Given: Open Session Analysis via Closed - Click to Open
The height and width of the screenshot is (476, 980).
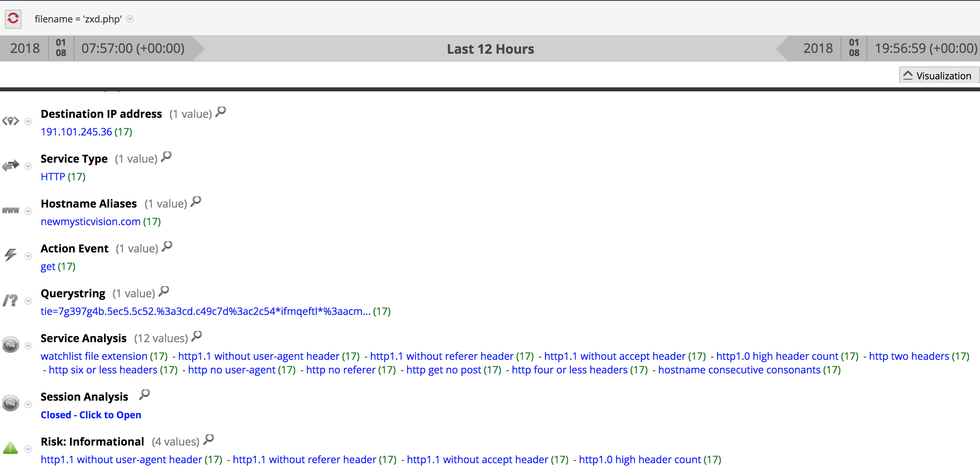Looking at the screenshot, I should point(91,415).
